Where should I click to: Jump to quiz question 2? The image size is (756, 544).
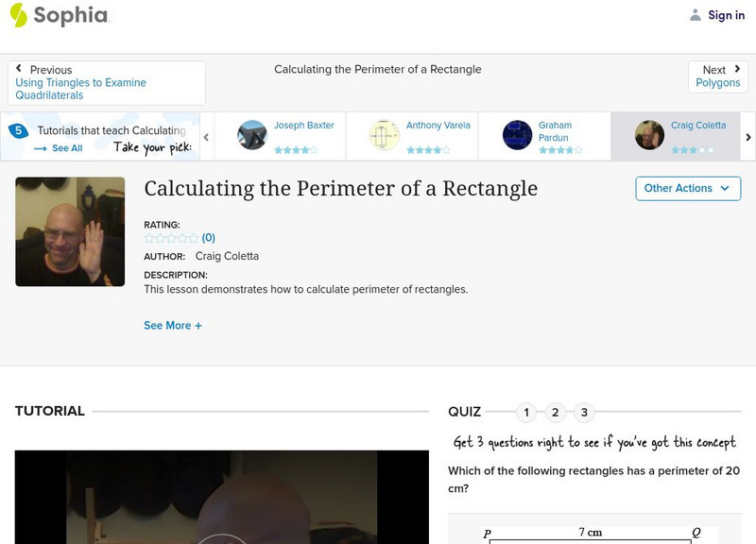point(555,413)
